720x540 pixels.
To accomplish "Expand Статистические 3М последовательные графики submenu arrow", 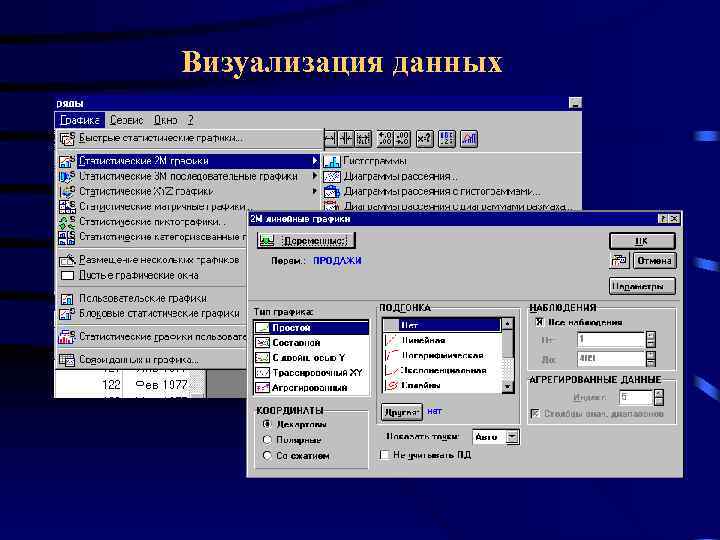I will click(x=315, y=176).
